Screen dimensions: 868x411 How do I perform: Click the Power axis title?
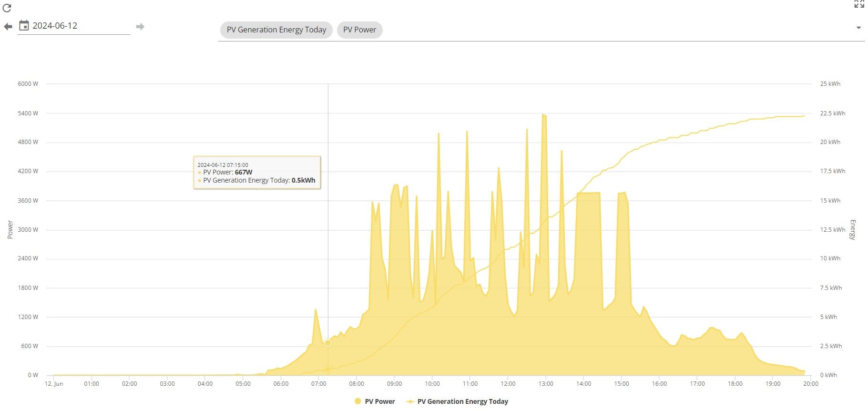tap(10, 229)
